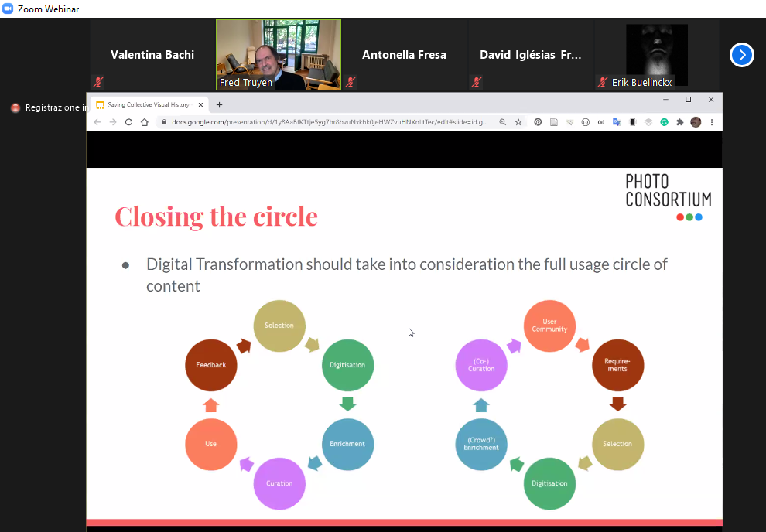Open the Extensions puzzle piece menu
Screen dimensions: 766x532
[x=680, y=122]
